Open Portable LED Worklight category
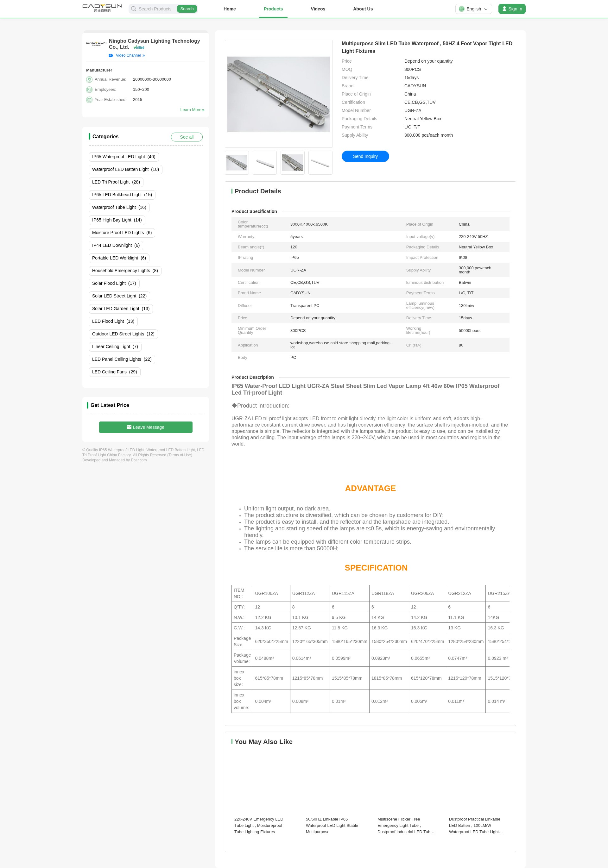Viewport: 608px width, 868px height. point(119,258)
